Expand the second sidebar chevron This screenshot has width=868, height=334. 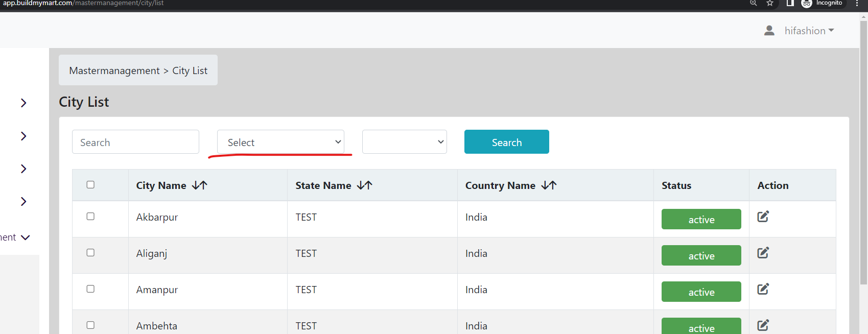pyautogui.click(x=24, y=136)
